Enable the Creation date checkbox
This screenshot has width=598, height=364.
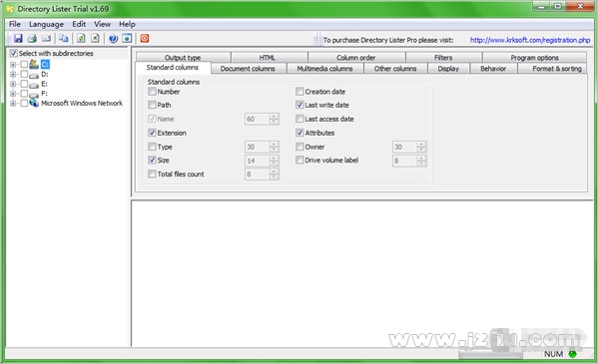[299, 92]
